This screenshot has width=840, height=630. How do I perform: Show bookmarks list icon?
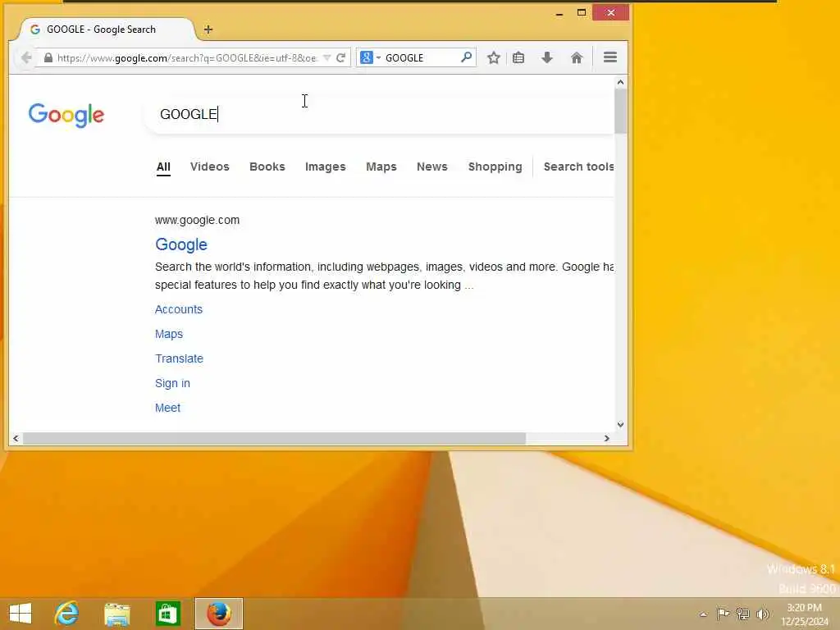[518, 57]
